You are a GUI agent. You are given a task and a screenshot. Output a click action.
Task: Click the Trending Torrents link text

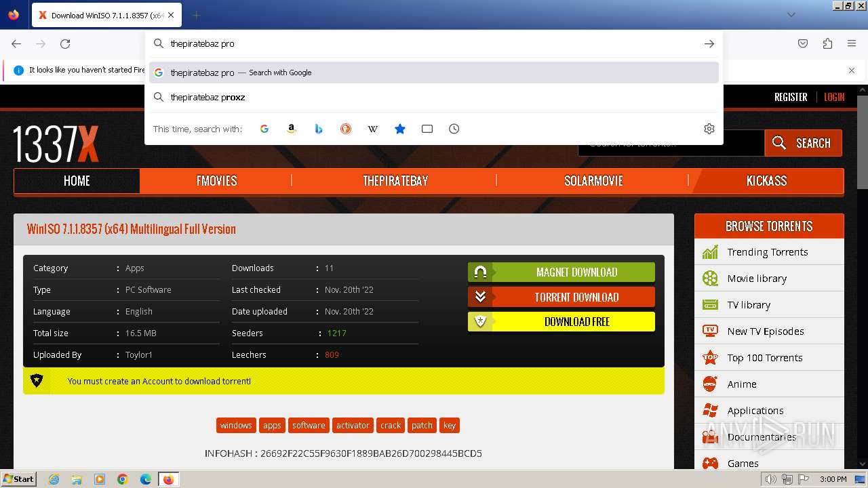coord(768,252)
